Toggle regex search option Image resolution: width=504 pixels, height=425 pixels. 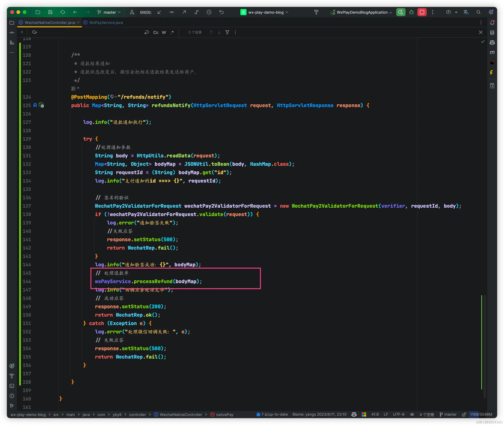coord(172,32)
